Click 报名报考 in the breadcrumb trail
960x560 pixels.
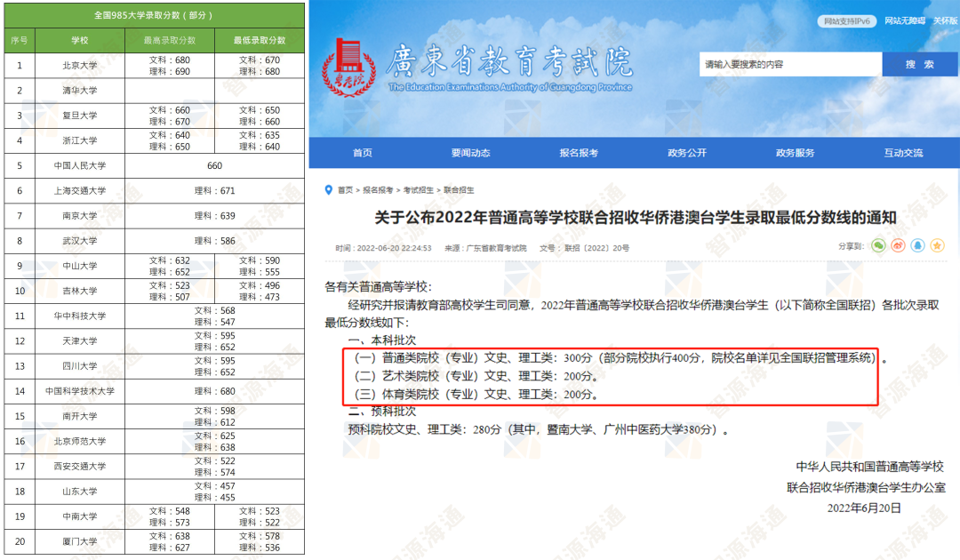coord(378,190)
